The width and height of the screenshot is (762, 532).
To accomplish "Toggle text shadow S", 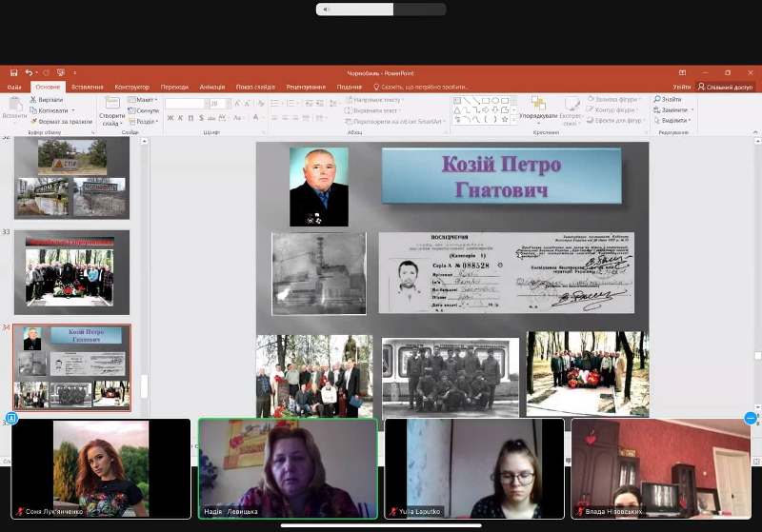I will 201,118.
